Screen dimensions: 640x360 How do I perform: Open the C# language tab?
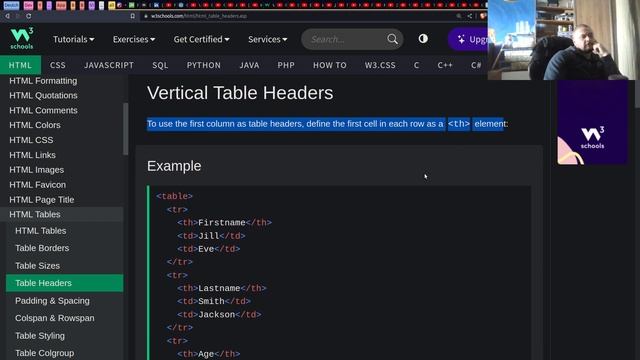[x=476, y=65]
